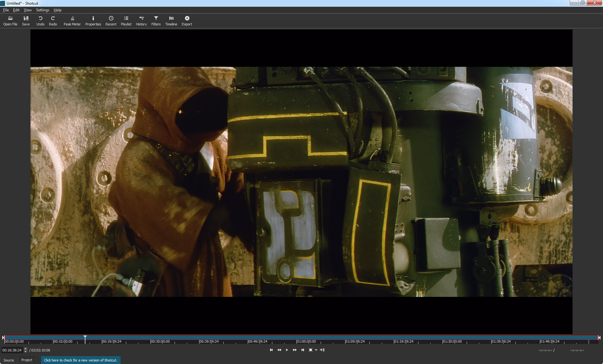This screenshot has width=603, height=364.
Task: Switch to the Source tab
Action: pyautogui.click(x=9, y=360)
